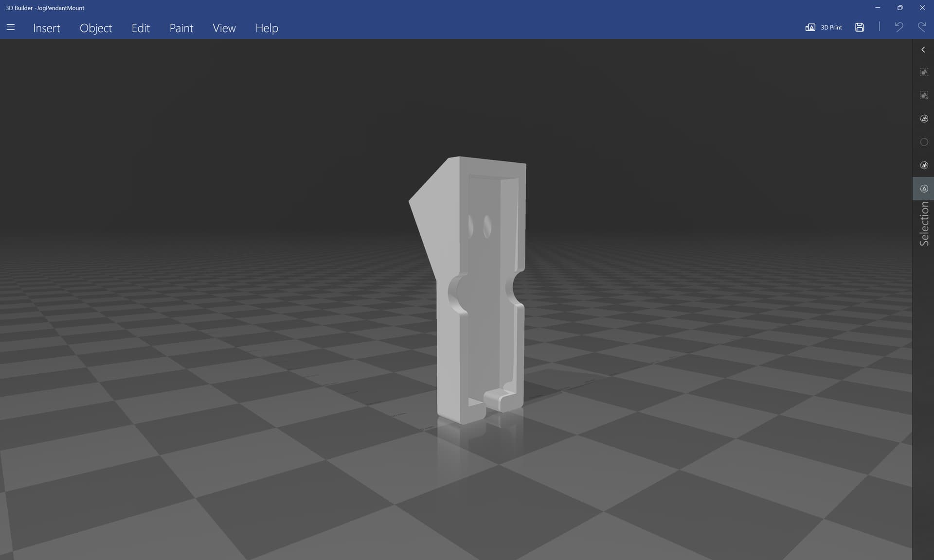Toggle the multi-select mode icon in the sidebar
The image size is (934, 560).
point(924,166)
